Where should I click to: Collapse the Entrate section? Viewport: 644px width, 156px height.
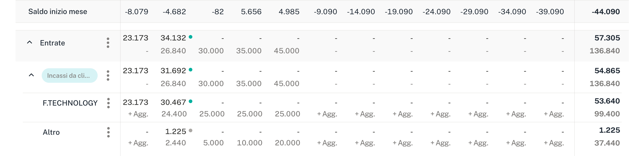(x=30, y=42)
